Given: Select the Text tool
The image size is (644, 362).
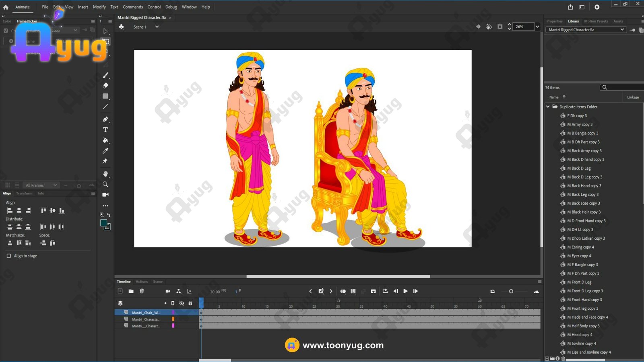Looking at the screenshot, I should [x=105, y=130].
